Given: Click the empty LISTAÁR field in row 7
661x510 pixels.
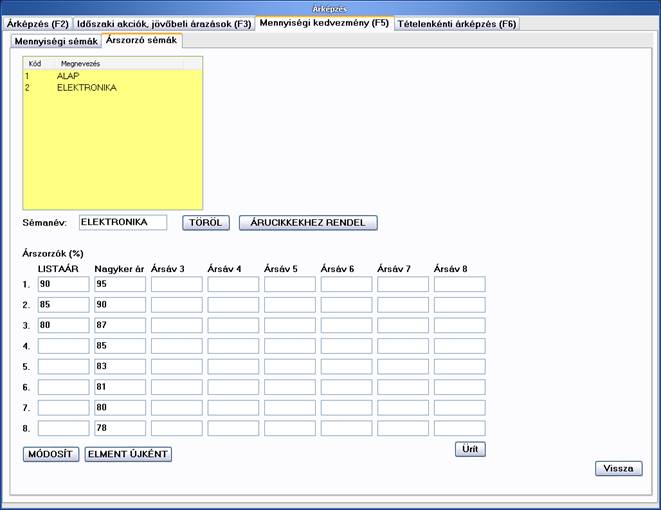Looking at the screenshot, I should coord(63,408).
